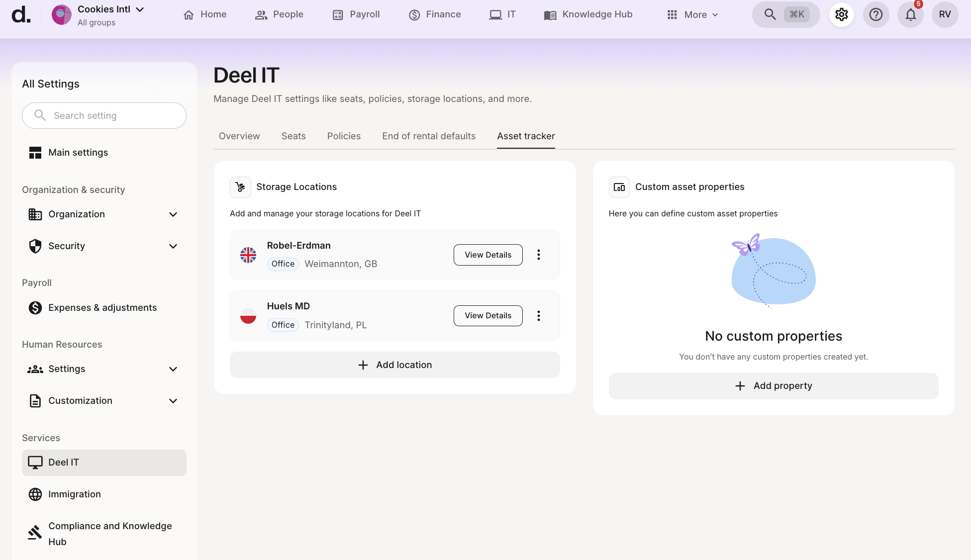The height and width of the screenshot is (560, 971).
Task: Click the Deel logo icon
Action: point(21,14)
